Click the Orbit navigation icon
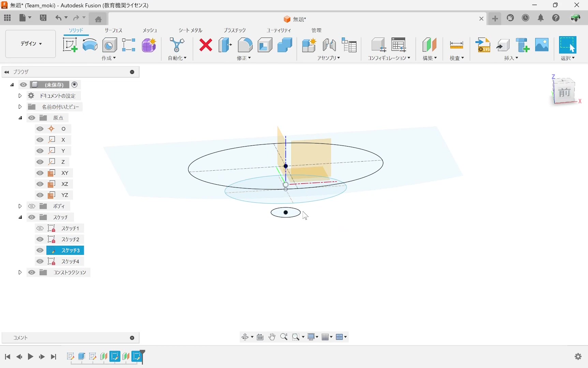Viewport: 588px width, 368px height. click(245, 337)
